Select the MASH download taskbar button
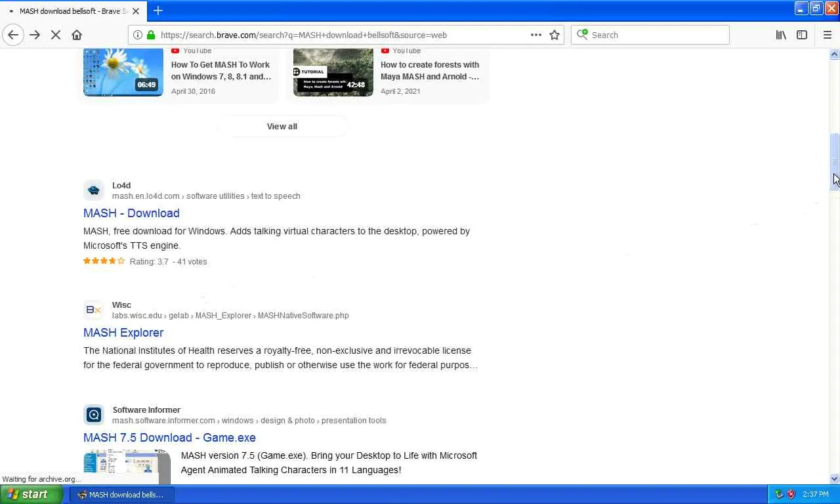 point(122,494)
